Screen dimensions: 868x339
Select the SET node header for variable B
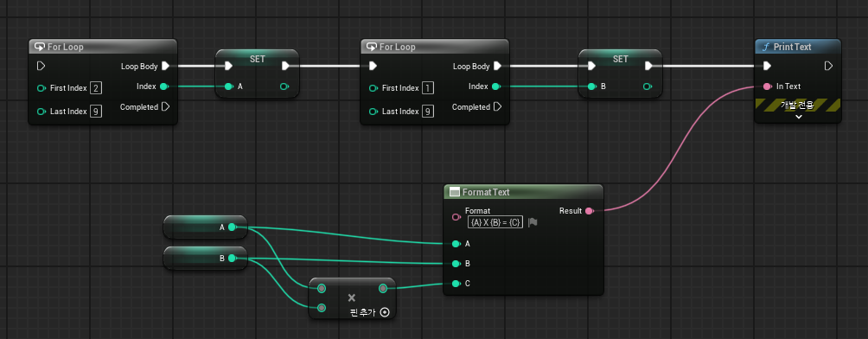coord(621,59)
